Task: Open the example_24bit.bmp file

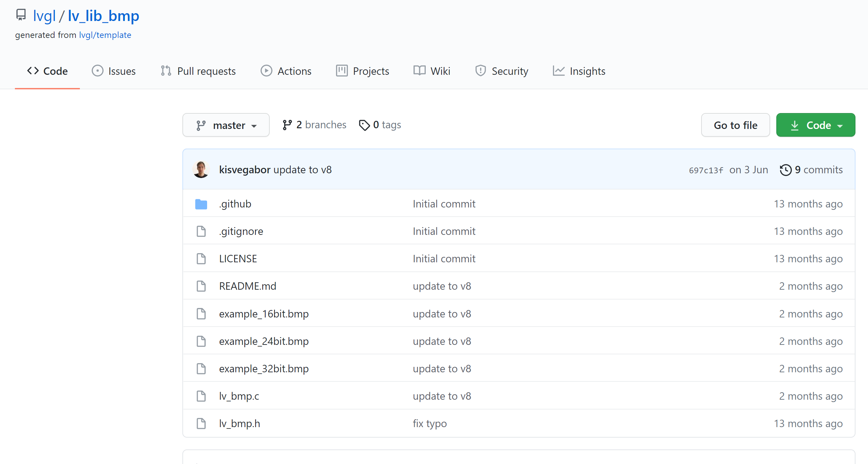Action: (264, 341)
